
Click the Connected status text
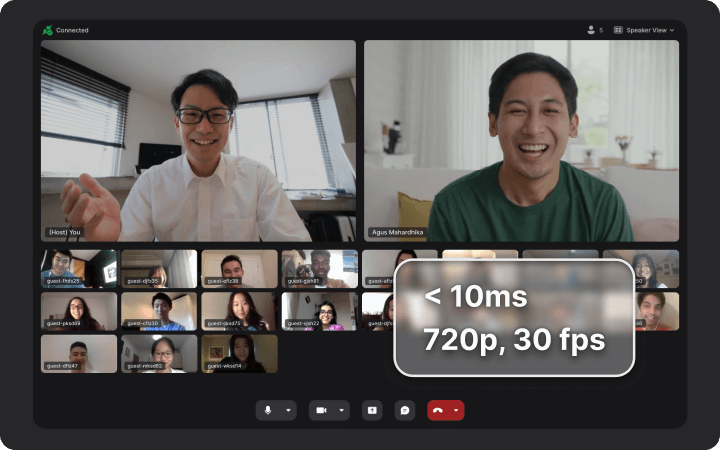[x=72, y=30]
